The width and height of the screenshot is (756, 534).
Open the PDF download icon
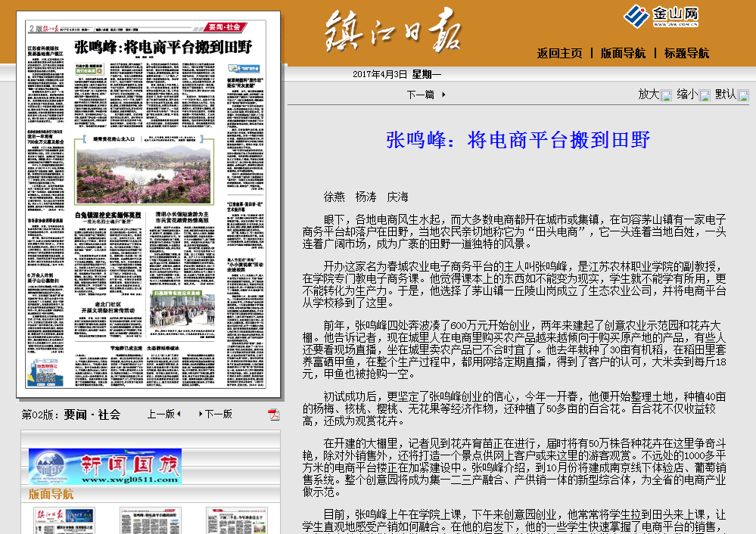pos(273,414)
